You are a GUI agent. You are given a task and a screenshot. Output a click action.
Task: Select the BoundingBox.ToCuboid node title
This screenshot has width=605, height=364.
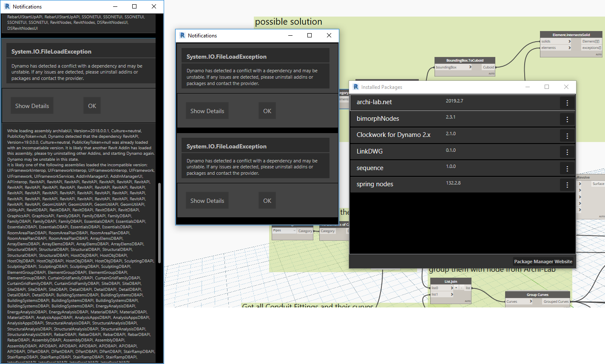point(465,60)
